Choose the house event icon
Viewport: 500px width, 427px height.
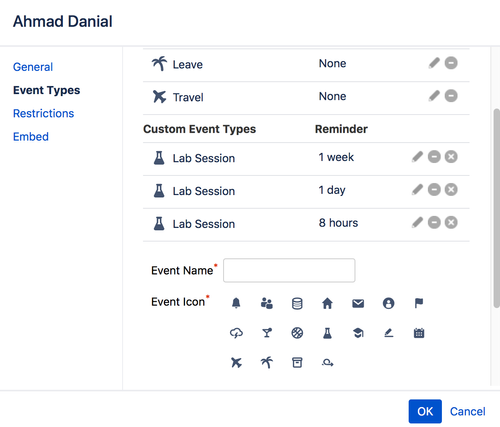[327, 303]
